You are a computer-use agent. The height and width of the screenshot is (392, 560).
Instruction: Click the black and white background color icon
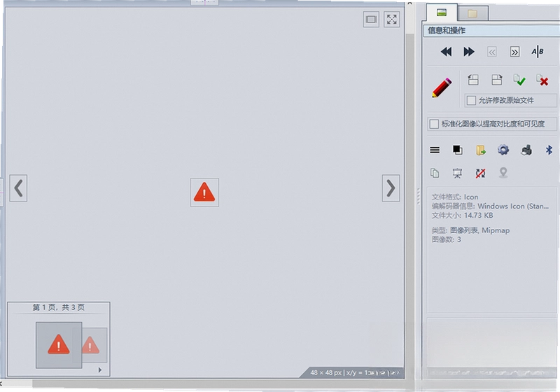tap(458, 150)
